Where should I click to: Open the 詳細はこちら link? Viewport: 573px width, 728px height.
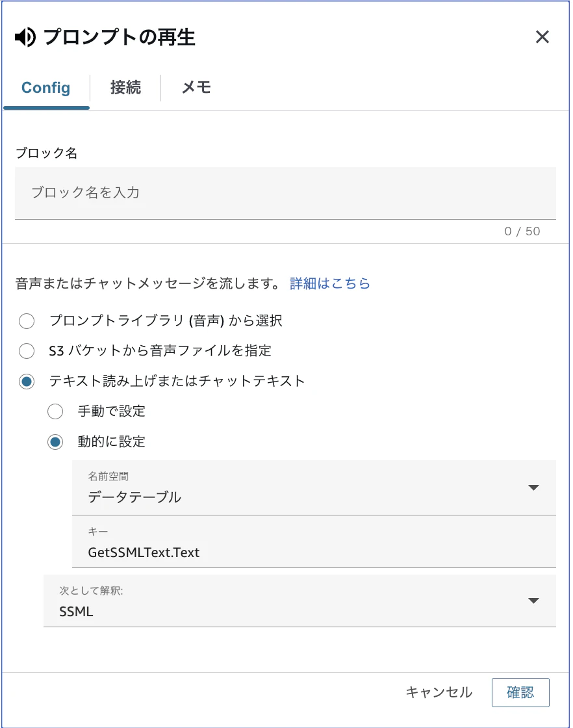click(x=330, y=283)
